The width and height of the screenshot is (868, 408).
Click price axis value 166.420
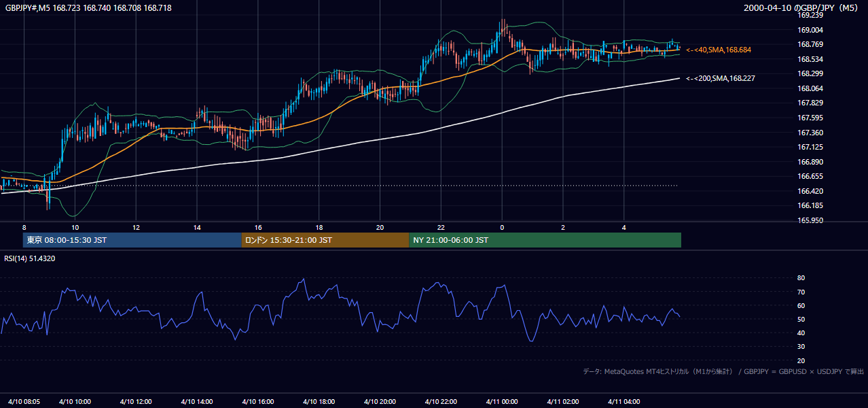click(810, 191)
